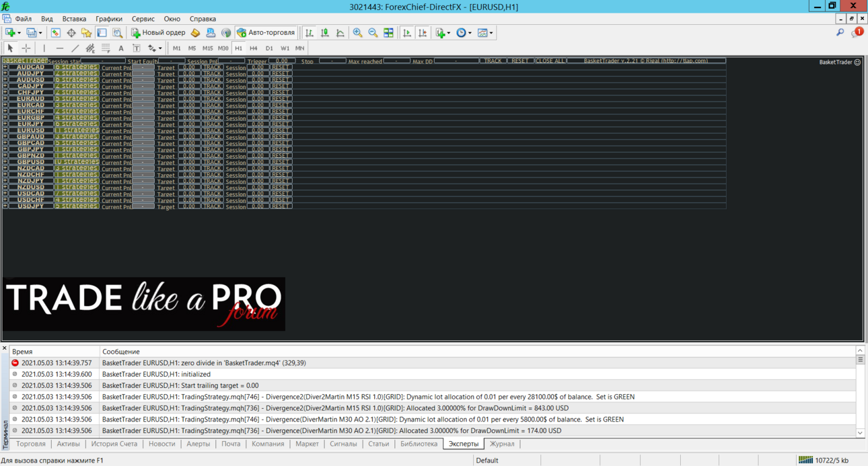Click RESET in the AUDCAD row

tap(281, 67)
